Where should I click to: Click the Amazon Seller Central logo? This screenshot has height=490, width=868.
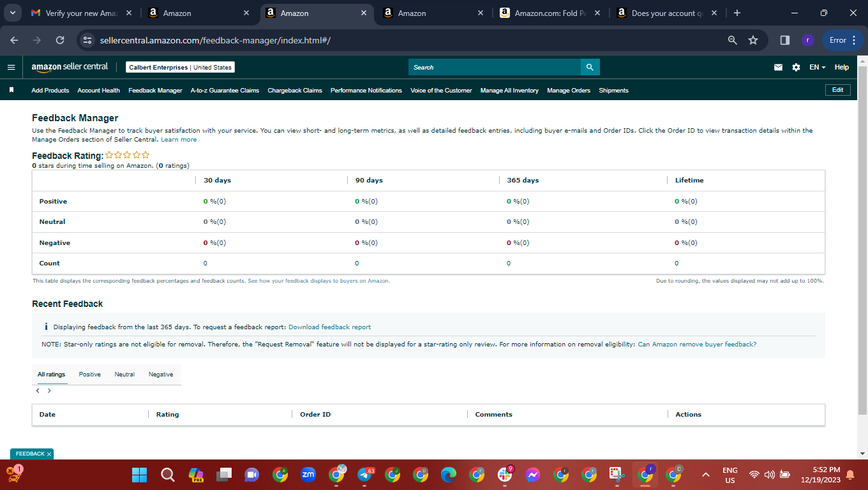70,67
